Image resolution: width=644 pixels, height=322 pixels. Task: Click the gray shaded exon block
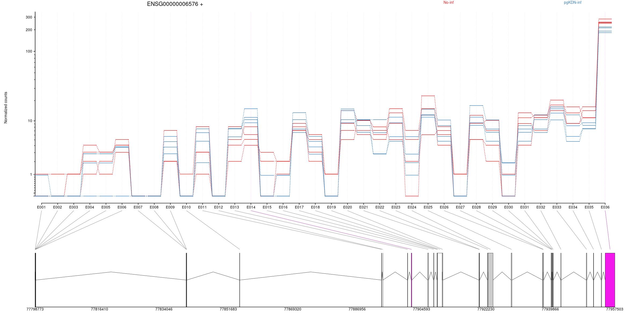pyautogui.click(x=490, y=280)
